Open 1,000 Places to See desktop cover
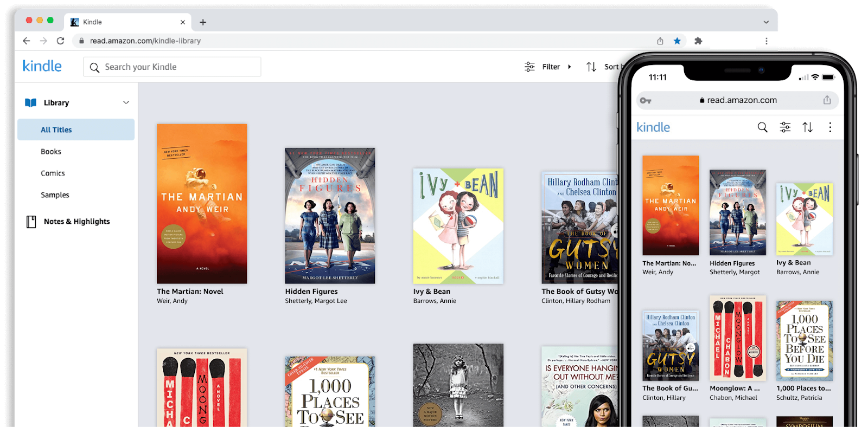Viewport: 868px width, 427px height. pos(330,391)
